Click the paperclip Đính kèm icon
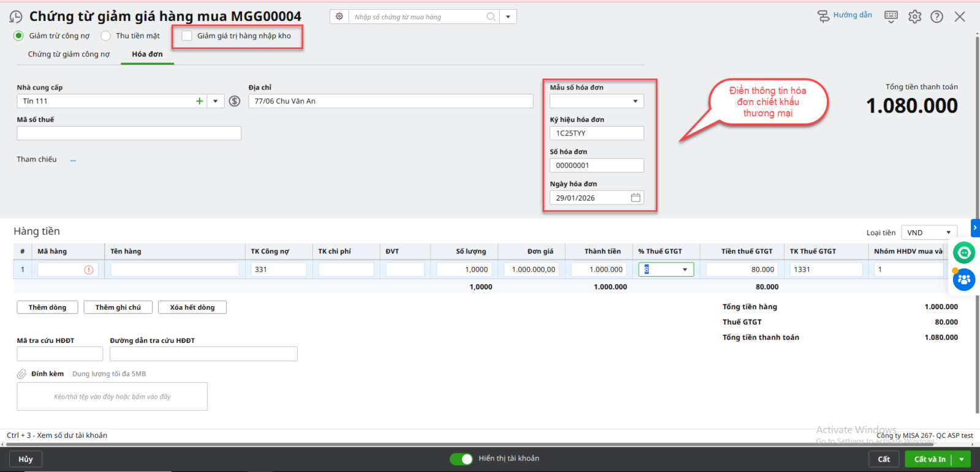980x472 pixels. [21, 374]
